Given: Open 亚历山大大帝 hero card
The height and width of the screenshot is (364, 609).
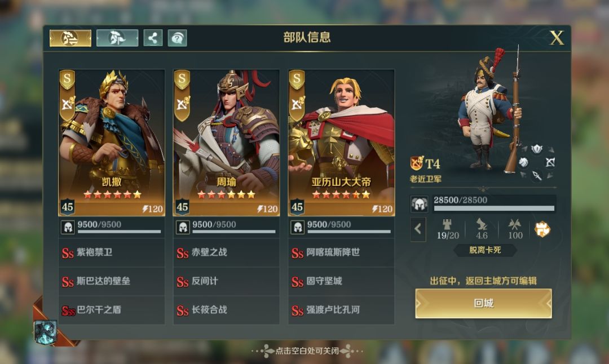Looking at the screenshot, I should (341, 143).
